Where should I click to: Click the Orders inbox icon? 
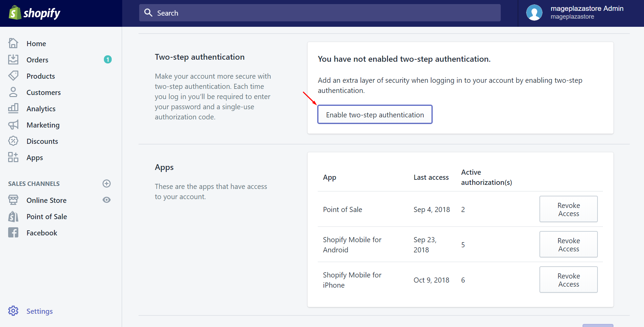coord(13,59)
